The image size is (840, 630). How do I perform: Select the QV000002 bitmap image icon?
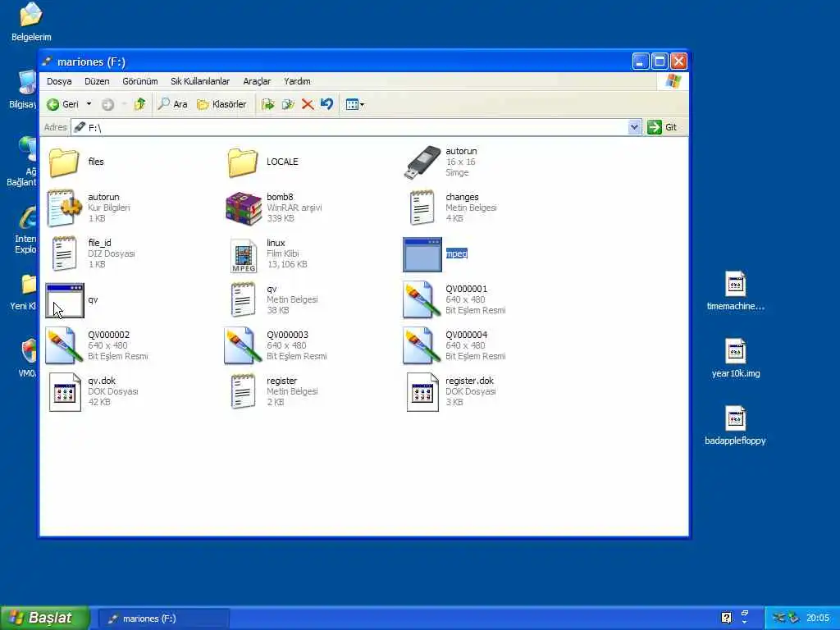pyautogui.click(x=64, y=345)
